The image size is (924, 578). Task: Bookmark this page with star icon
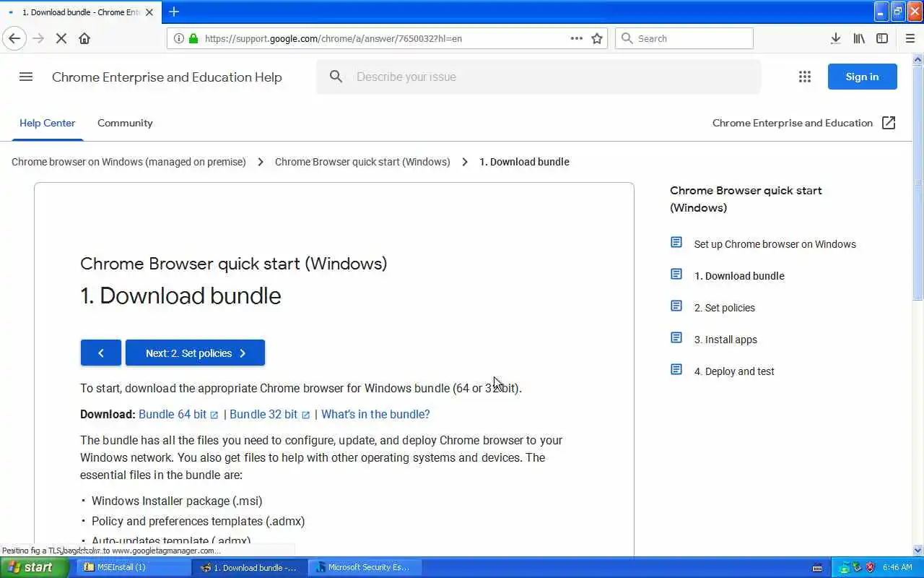click(597, 38)
